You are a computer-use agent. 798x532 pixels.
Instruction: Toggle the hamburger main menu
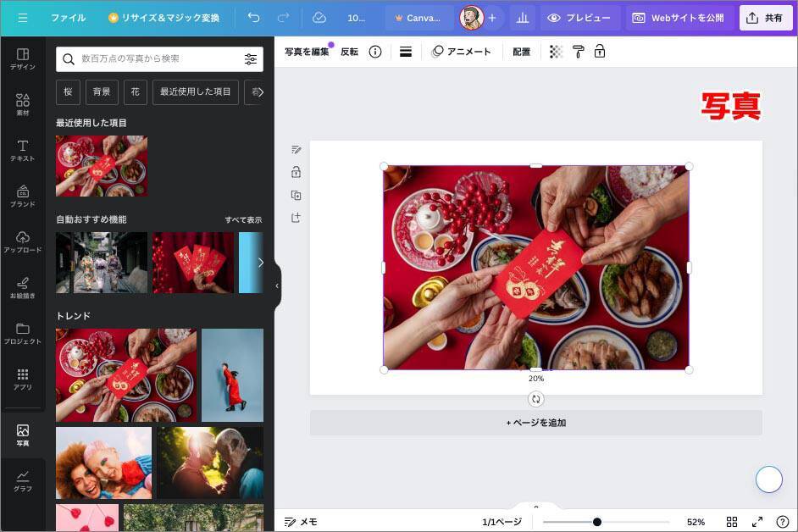pyautogui.click(x=23, y=18)
